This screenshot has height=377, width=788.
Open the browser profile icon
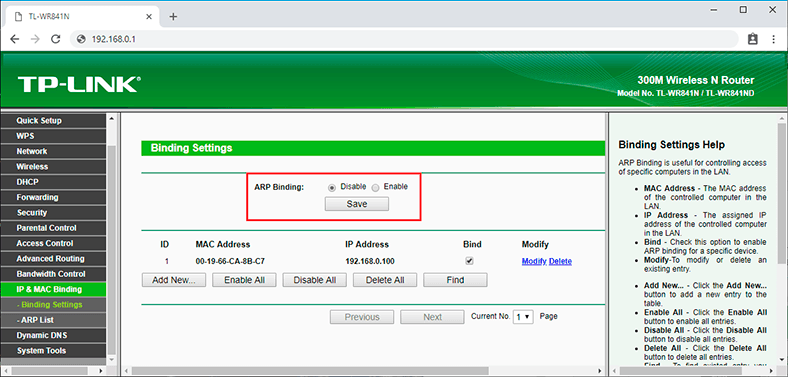752,39
